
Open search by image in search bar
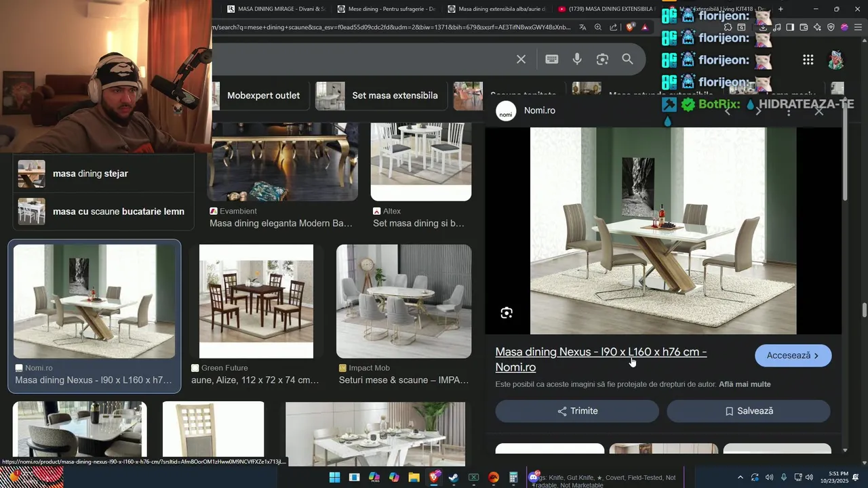[602, 60]
